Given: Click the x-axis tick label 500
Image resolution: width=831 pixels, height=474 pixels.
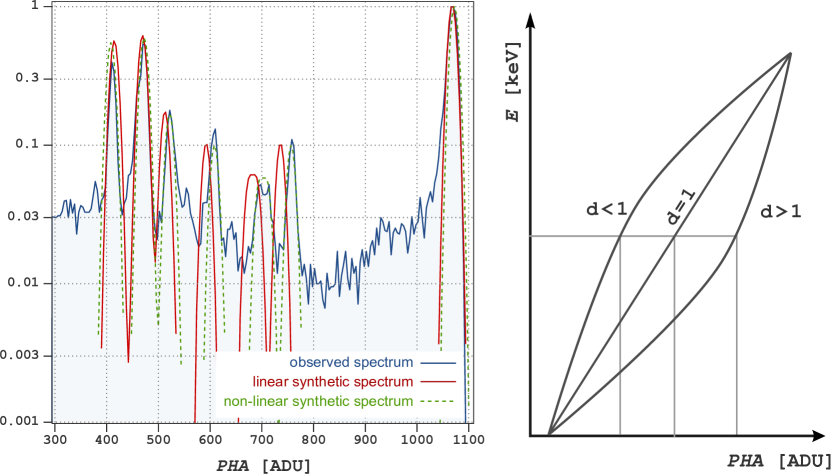Looking at the screenshot, I should [x=158, y=440].
